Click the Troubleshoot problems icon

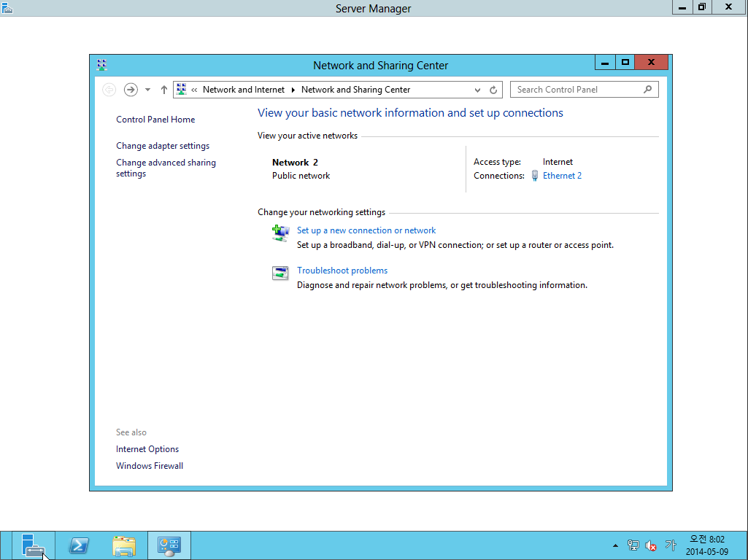pyautogui.click(x=280, y=273)
